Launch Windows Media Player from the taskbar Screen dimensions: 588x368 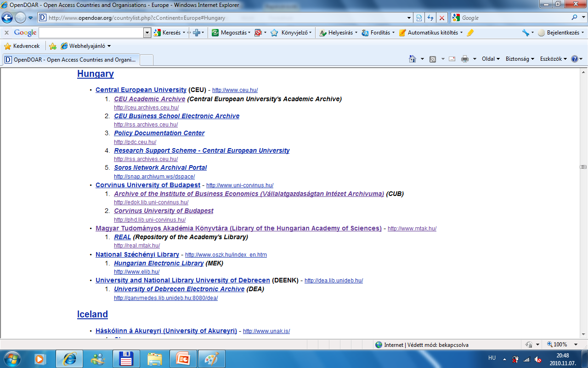pos(40,359)
